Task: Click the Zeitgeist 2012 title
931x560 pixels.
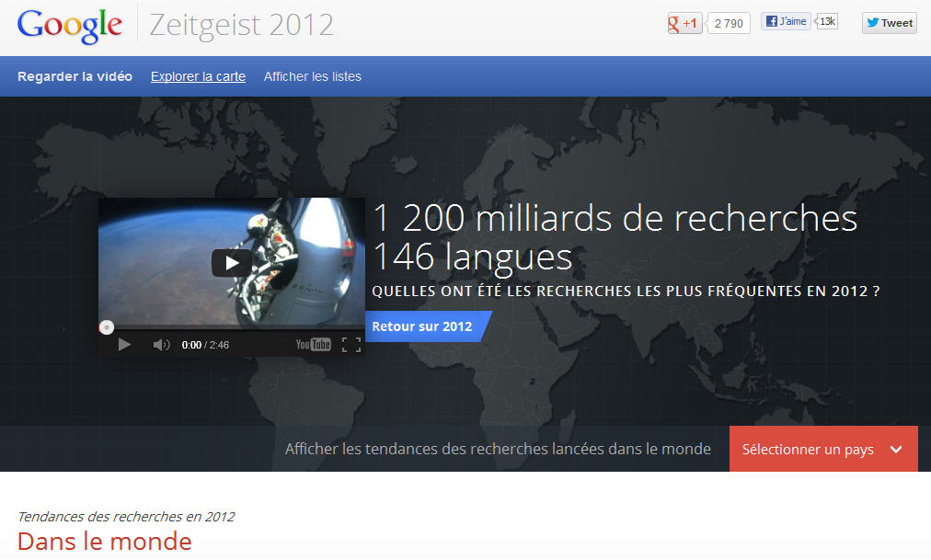Action: click(241, 25)
